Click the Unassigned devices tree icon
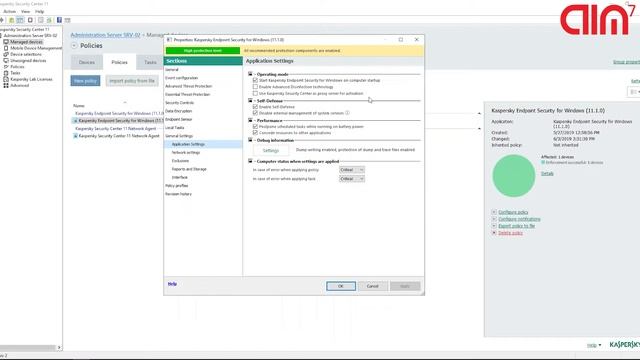Image resolution: width=640 pixels, height=360 pixels. [6, 60]
